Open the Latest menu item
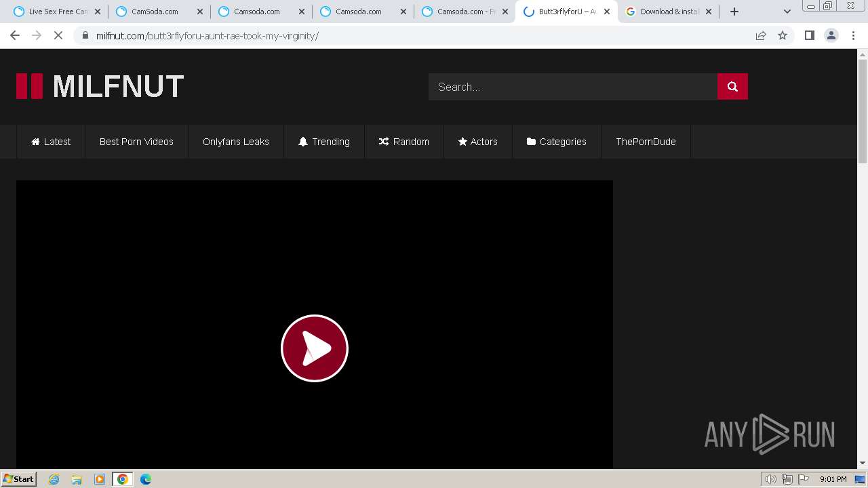 (x=51, y=142)
